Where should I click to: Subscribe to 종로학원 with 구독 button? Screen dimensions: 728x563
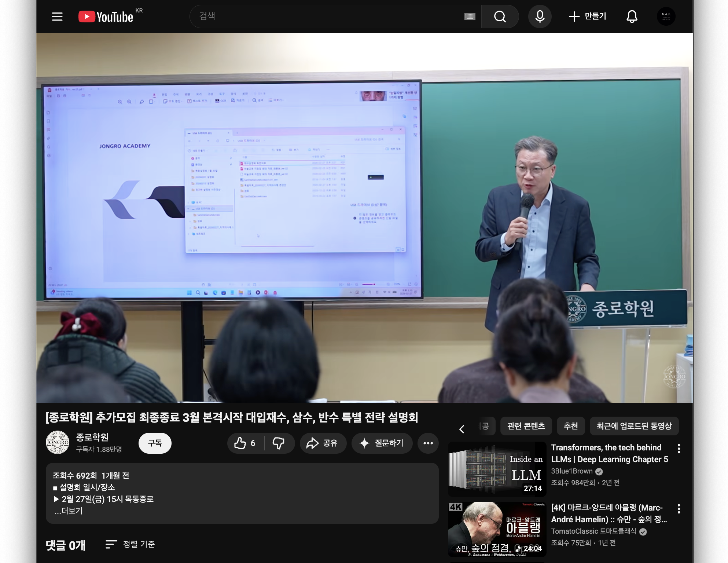click(x=155, y=443)
